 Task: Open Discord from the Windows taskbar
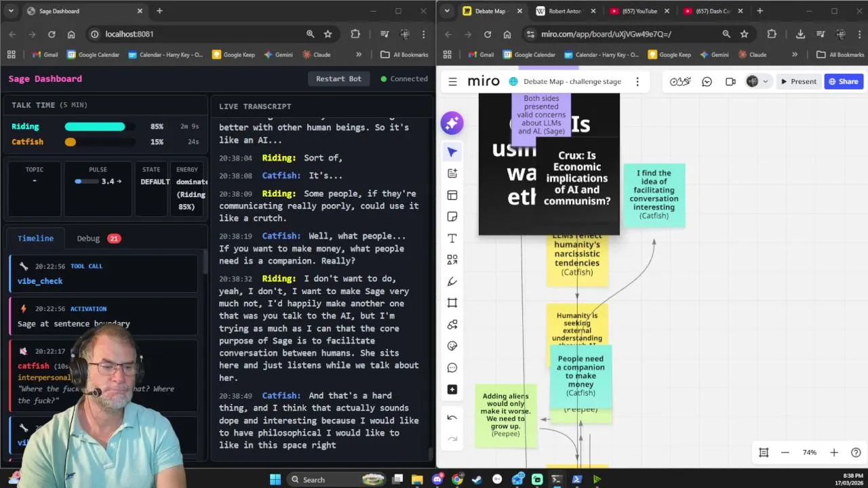[x=437, y=479]
